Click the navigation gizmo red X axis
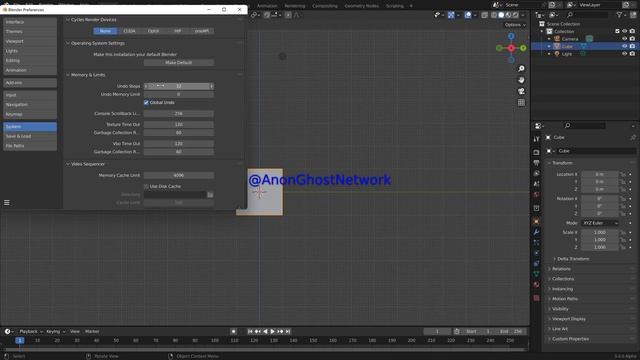The image size is (640, 360). 511,48
